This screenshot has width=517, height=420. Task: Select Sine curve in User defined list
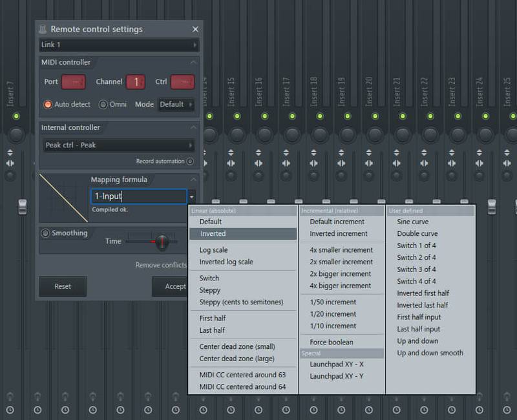point(412,222)
